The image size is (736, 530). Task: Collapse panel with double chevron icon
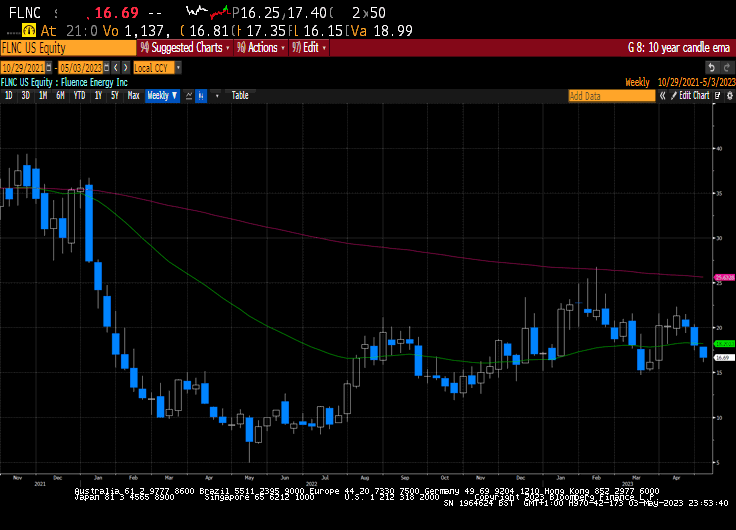(662, 96)
